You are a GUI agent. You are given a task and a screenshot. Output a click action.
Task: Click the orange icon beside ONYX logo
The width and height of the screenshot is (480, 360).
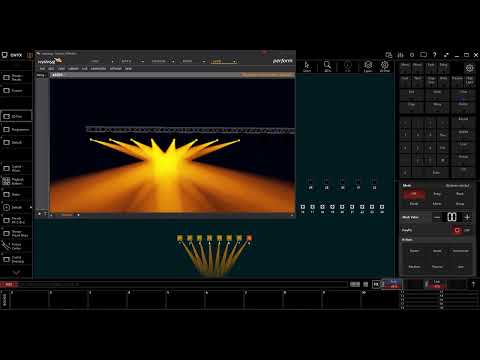(x=30, y=55)
